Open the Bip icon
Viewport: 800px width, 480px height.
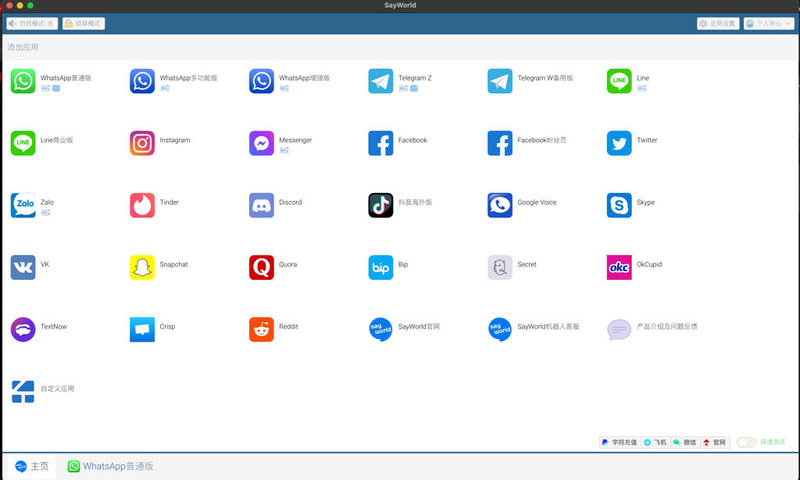381,267
